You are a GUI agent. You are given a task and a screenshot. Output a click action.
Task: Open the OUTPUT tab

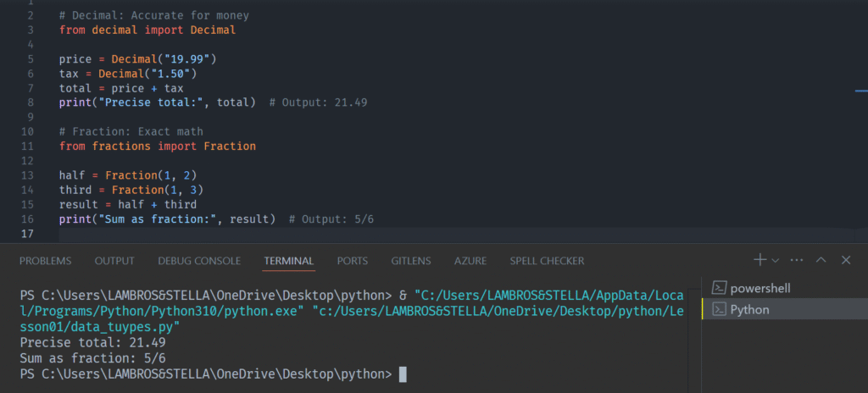click(x=114, y=261)
